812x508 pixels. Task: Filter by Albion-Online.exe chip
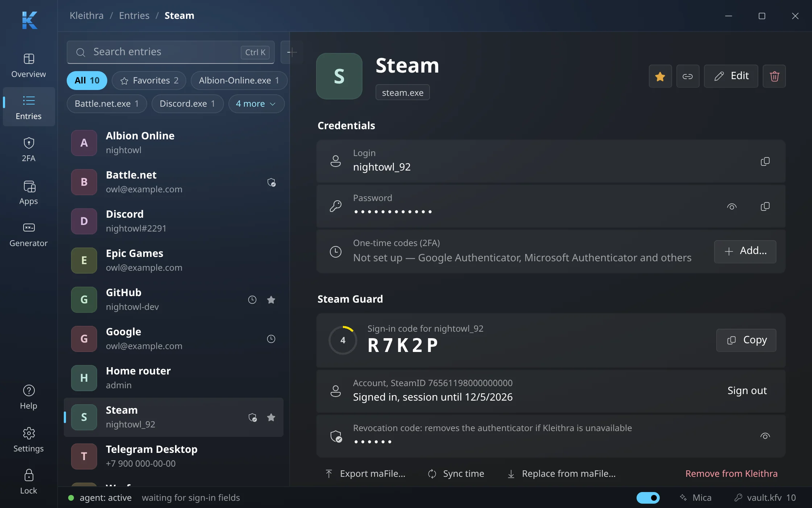tap(239, 81)
